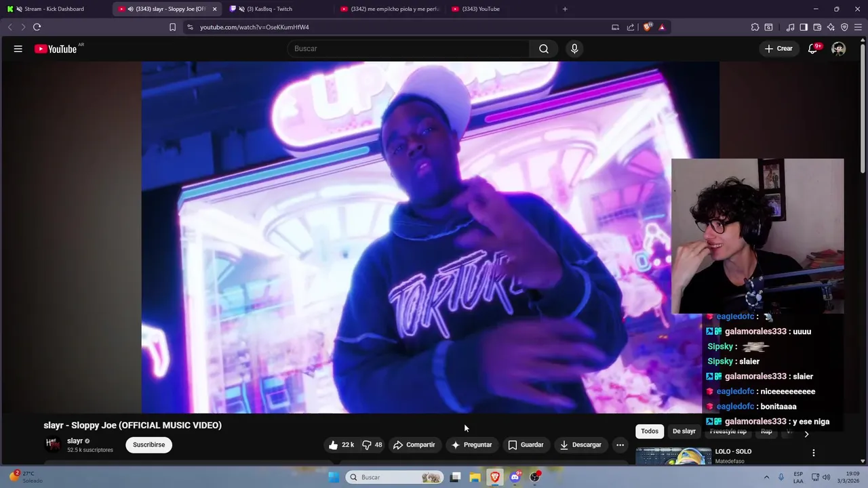Click taskbar Buscar search box
This screenshot has width=868, height=488.
(x=395, y=477)
